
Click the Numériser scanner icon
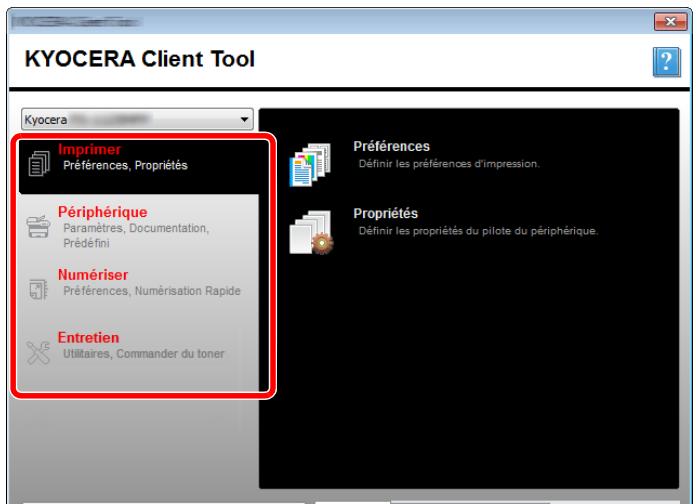pos(38,289)
